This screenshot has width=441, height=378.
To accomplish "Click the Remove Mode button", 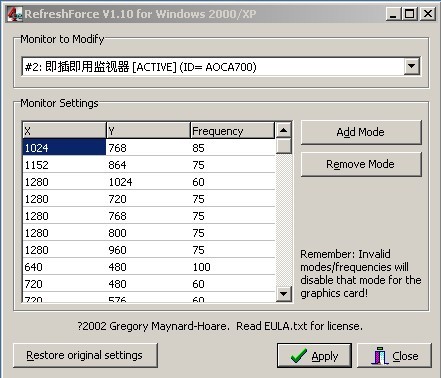I will (361, 164).
